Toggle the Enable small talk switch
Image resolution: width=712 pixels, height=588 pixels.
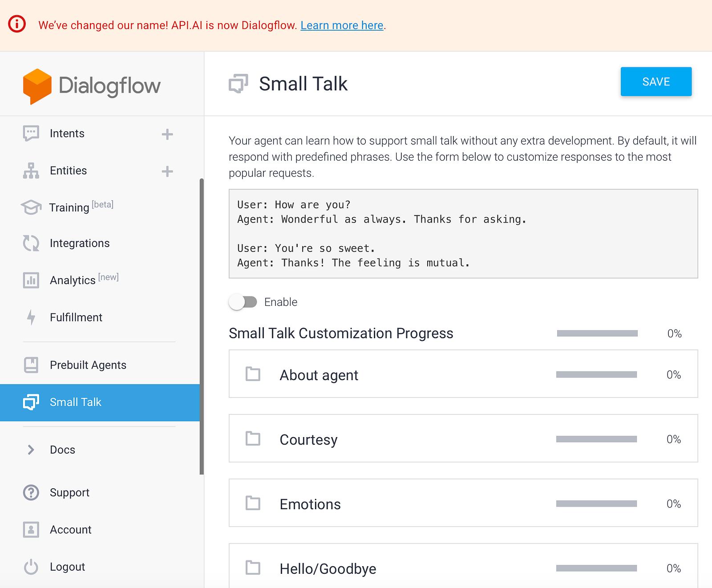[243, 302]
